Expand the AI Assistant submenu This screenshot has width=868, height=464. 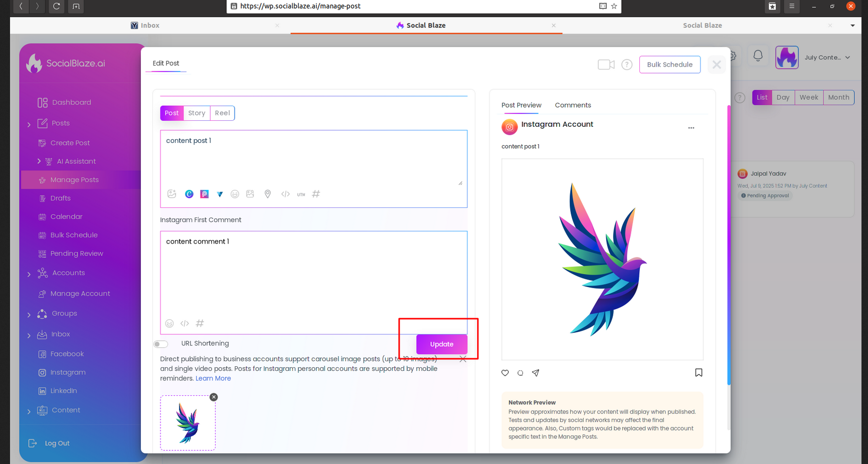39,161
